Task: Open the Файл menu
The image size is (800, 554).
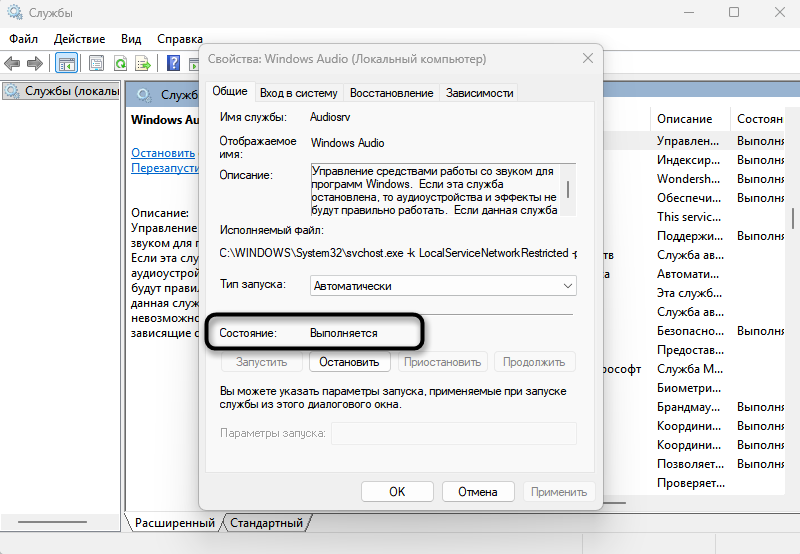Action: [x=23, y=39]
